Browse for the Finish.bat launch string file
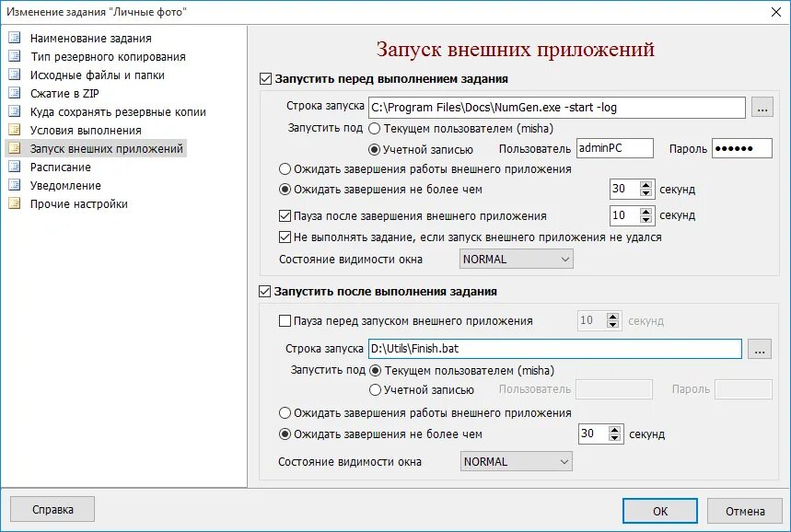The image size is (791, 532). 759,349
